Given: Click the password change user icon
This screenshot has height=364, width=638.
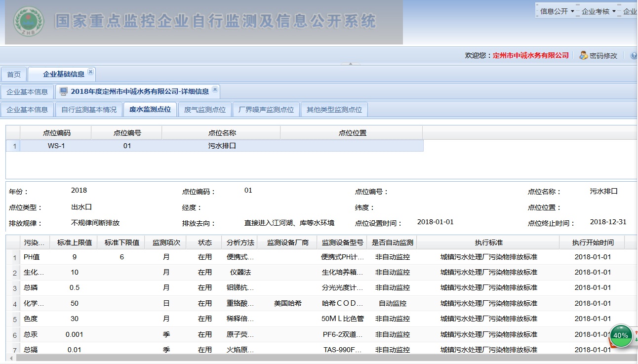Looking at the screenshot, I should (583, 55).
